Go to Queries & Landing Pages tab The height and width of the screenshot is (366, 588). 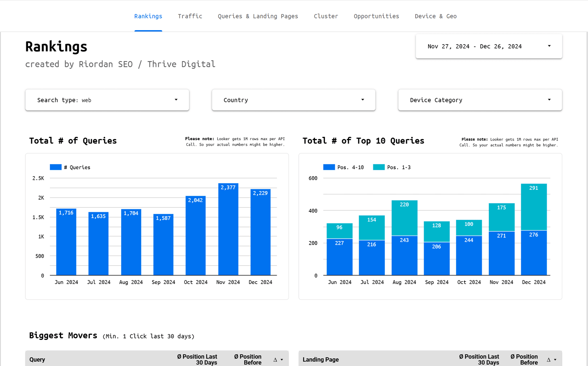pyautogui.click(x=258, y=16)
